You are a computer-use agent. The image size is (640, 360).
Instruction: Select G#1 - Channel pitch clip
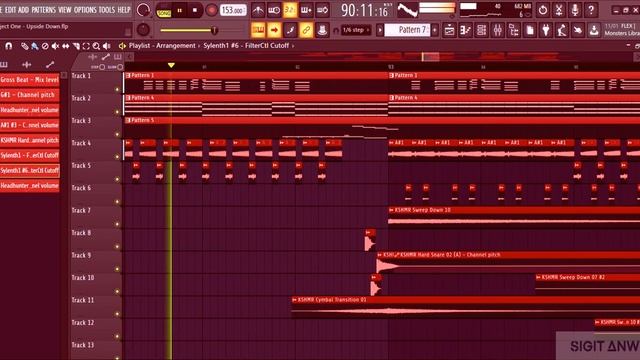pos(30,95)
